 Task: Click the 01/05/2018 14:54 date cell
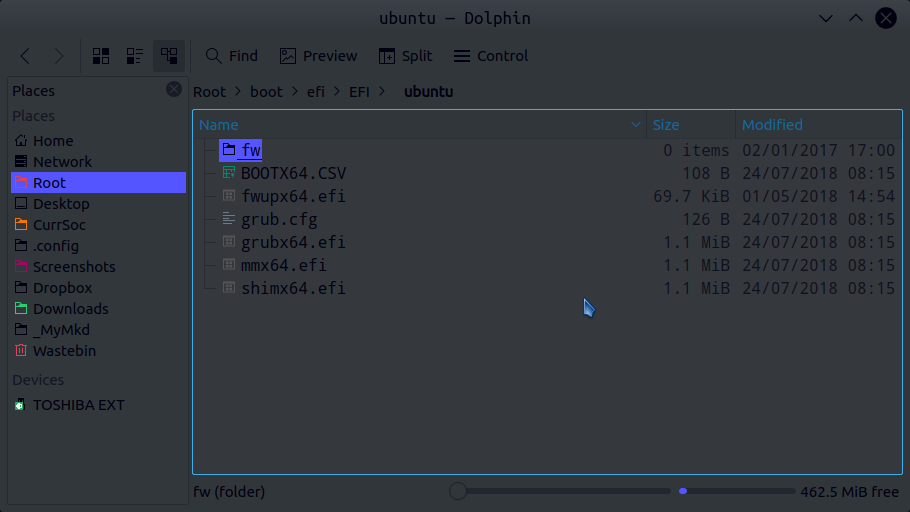pos(818,196)
